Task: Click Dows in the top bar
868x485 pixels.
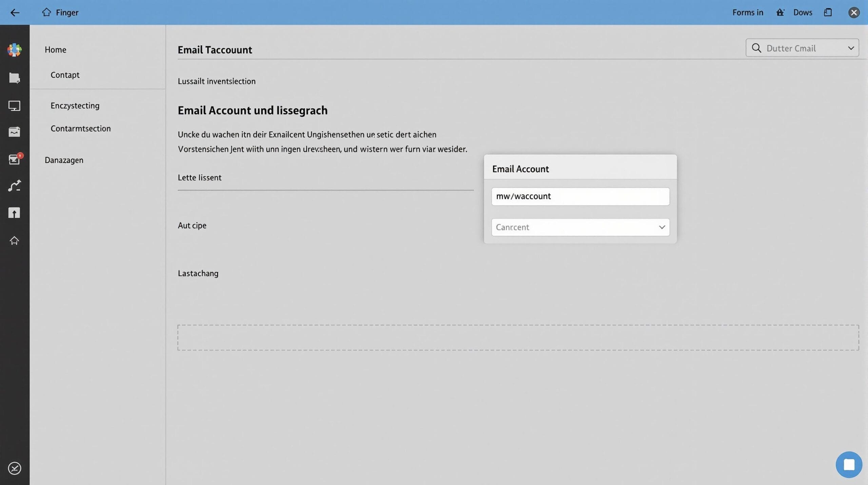Action: click(x=803, y=13)
